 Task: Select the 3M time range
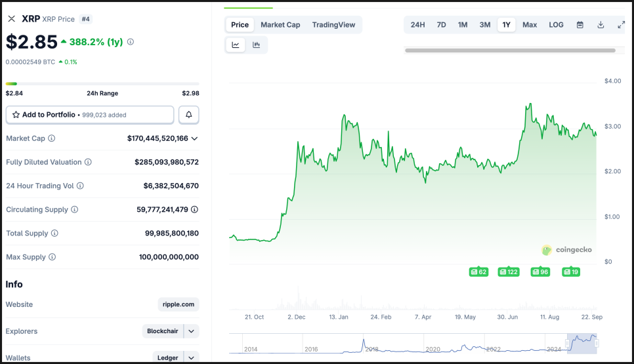[485, 25]
